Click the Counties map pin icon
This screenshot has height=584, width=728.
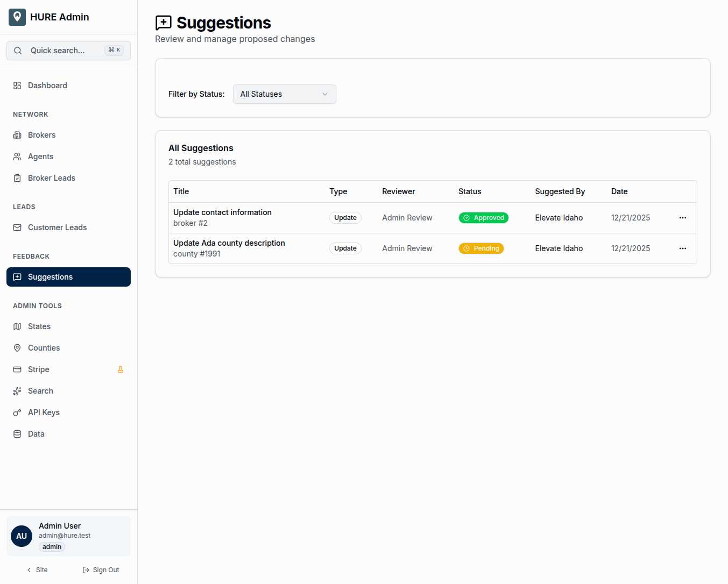coord(17,348)
